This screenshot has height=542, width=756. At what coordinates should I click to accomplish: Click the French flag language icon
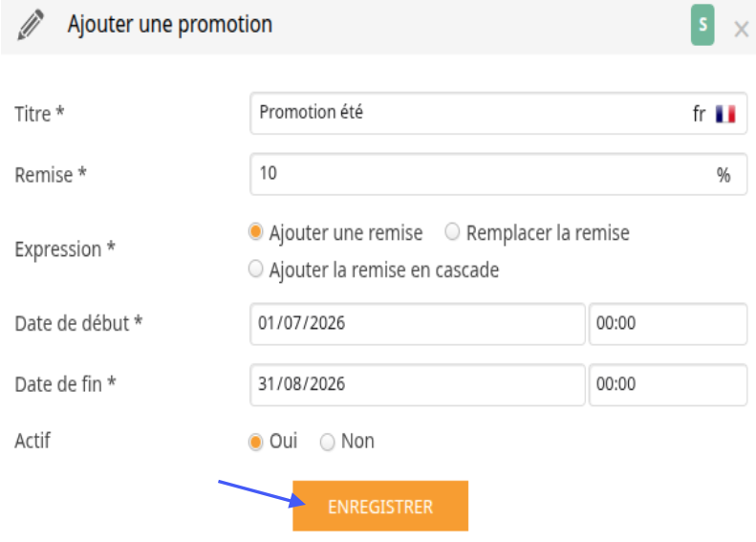point(725,114)
